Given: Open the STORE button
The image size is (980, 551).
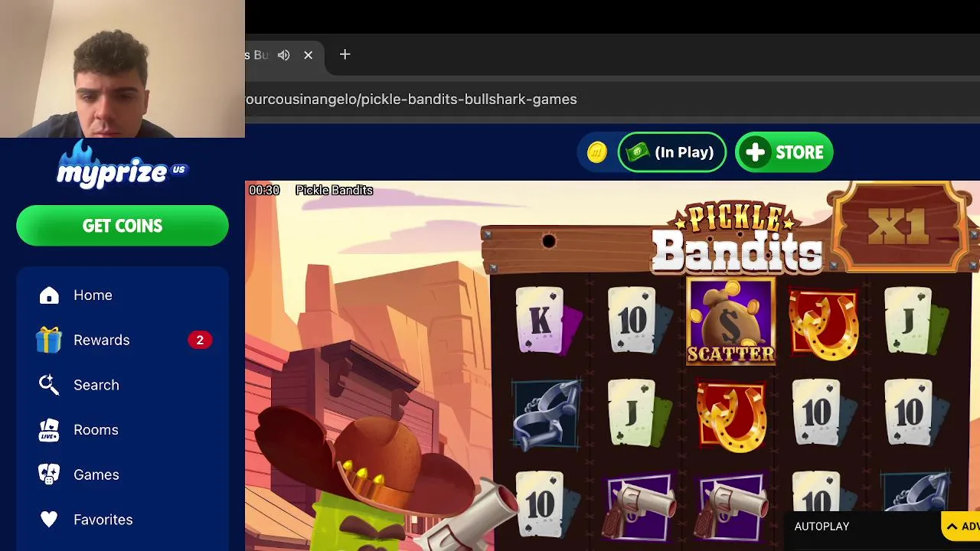Looking at the screenshot, I should pyautogui.click(x=784, y=152).
